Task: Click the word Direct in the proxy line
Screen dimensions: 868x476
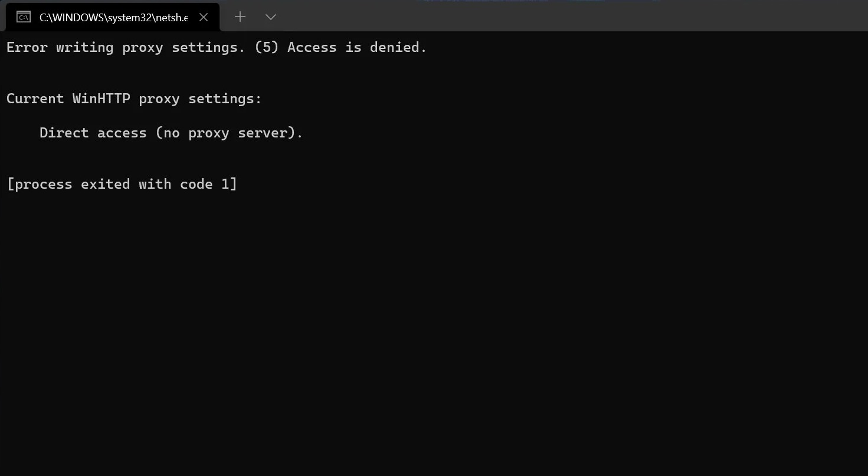Action: coord(64,133)
